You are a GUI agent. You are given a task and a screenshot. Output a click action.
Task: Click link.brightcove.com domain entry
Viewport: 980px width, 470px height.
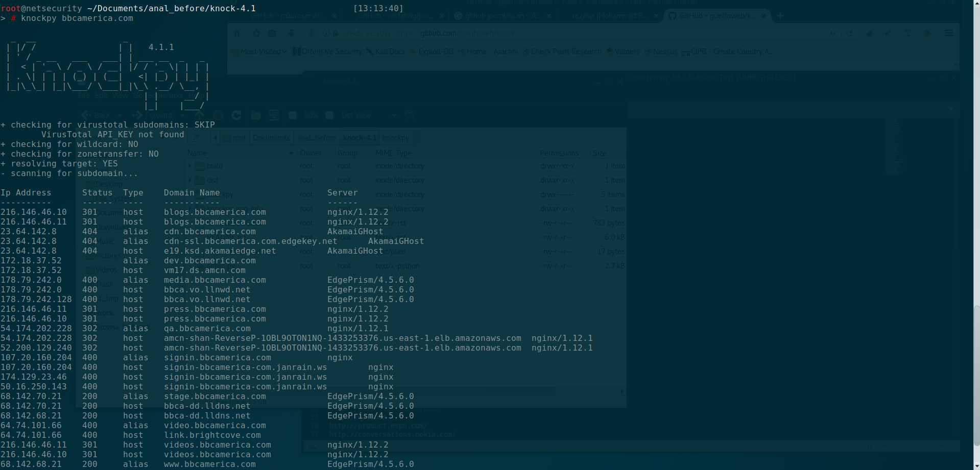[212, 435]
